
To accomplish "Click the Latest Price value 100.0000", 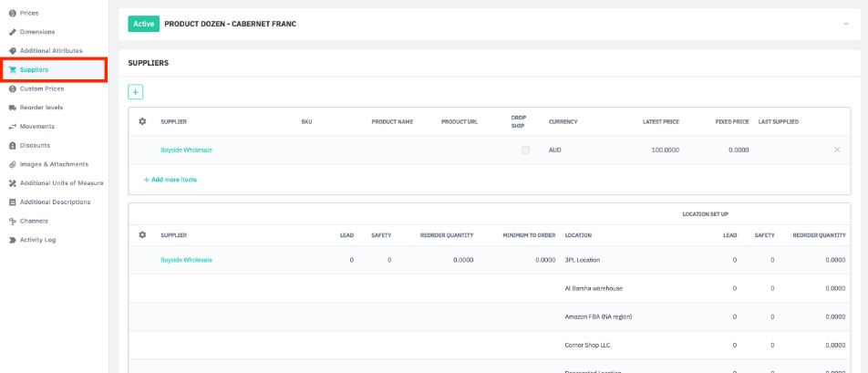I will [665, 150].
